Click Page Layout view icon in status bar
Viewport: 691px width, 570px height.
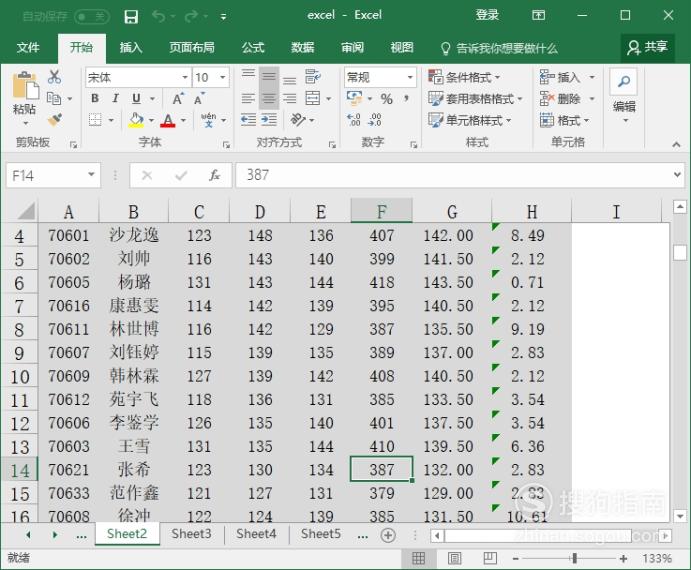click(454, 559)
